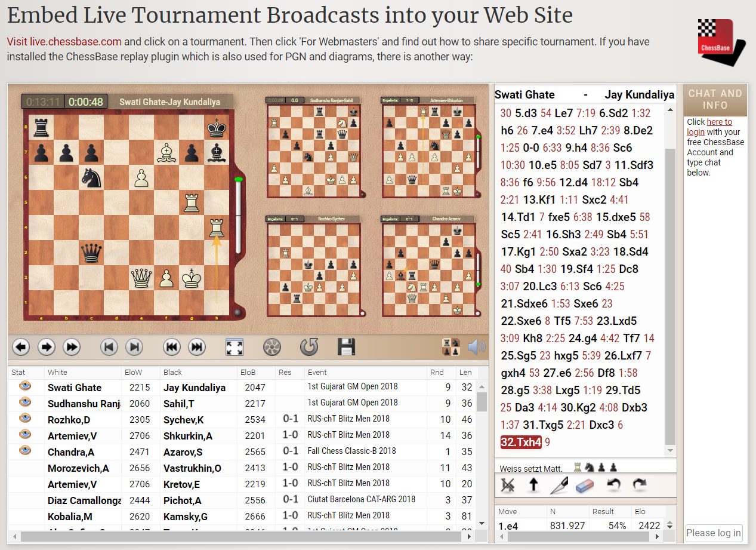Click down arrow of notation scrollbar
The image size is (756, 550).
pos(670,451)
